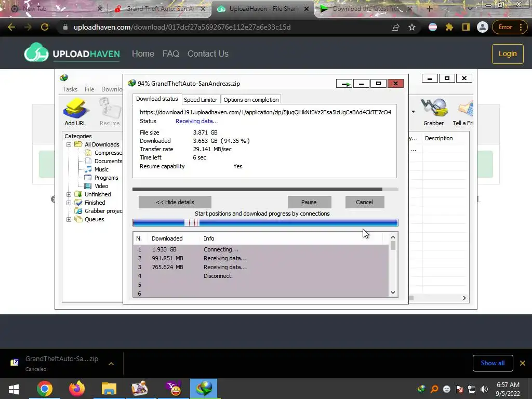Image resolution: width=532 pixels, height=399 pixels.
Task: Click the browser address bar URL
Action: click(182, 27)
